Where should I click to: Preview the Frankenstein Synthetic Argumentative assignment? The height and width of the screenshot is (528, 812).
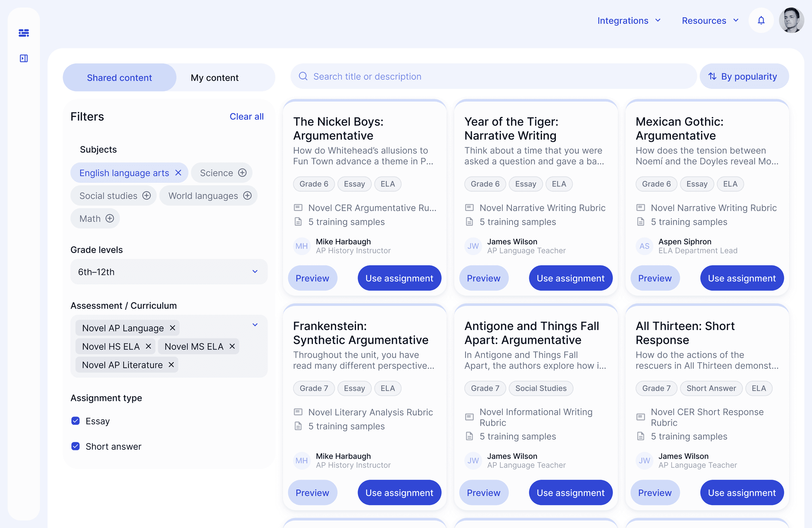tap(312, 493)
